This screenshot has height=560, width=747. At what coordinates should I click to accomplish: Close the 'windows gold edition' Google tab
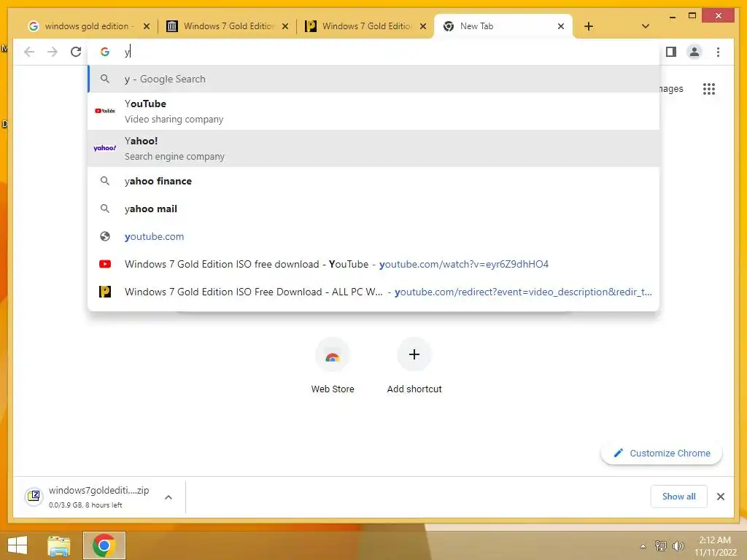[147, 27]
